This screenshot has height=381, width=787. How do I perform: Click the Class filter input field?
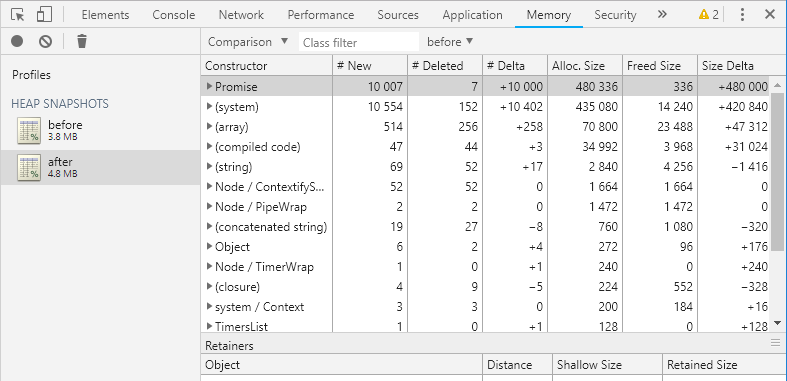click(358, 42)
